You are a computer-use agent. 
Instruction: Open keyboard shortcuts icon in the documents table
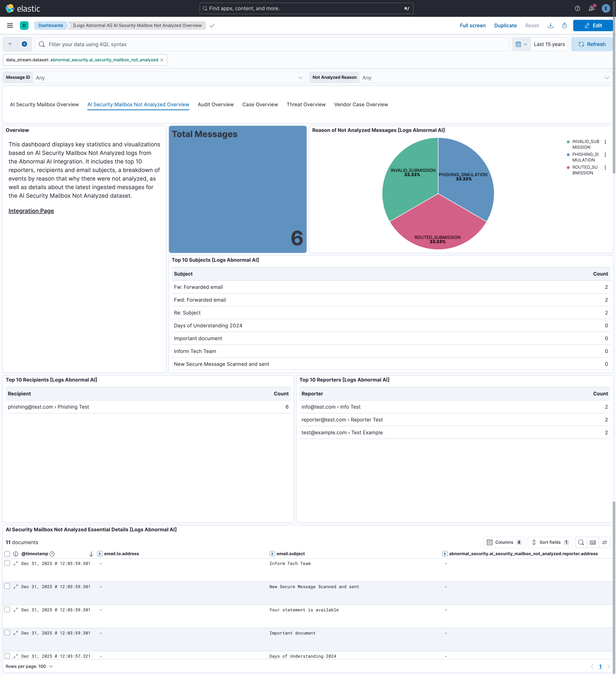point(593,542)
